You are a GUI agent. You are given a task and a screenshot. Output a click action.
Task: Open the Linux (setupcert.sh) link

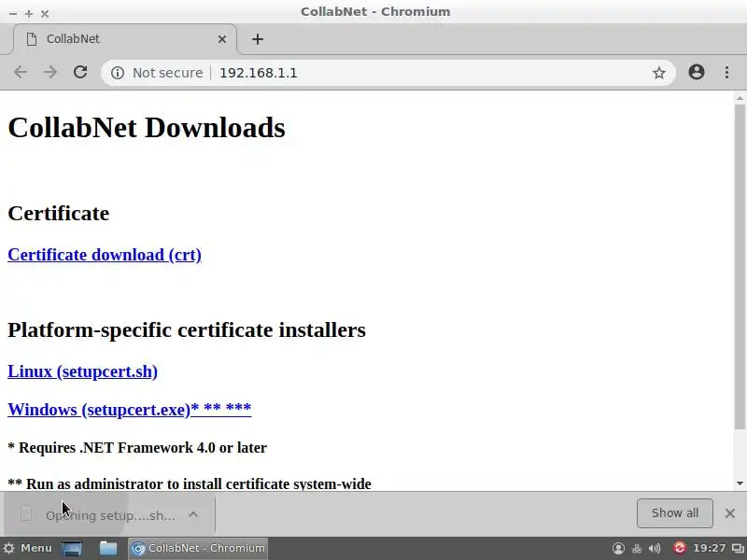pos(82,371)
